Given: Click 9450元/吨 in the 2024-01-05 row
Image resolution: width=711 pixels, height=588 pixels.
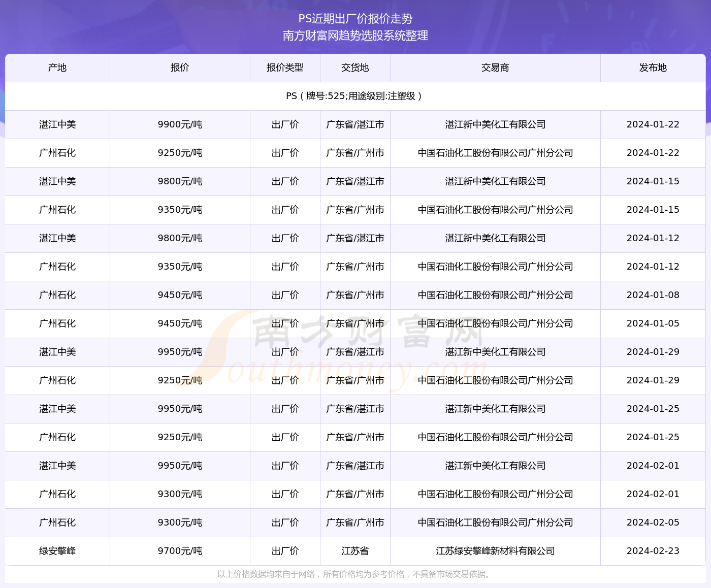Looking at the screenshot, I should (180, 323).
